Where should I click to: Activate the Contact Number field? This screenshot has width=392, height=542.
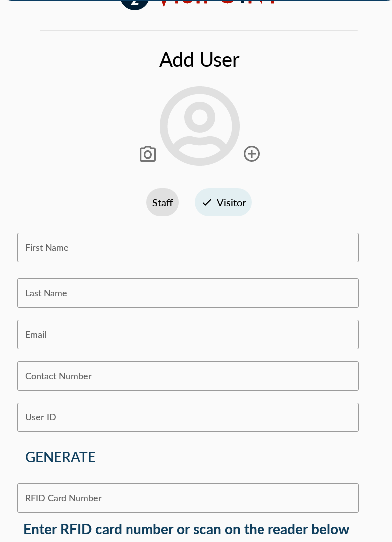click(x=188, y=376)
